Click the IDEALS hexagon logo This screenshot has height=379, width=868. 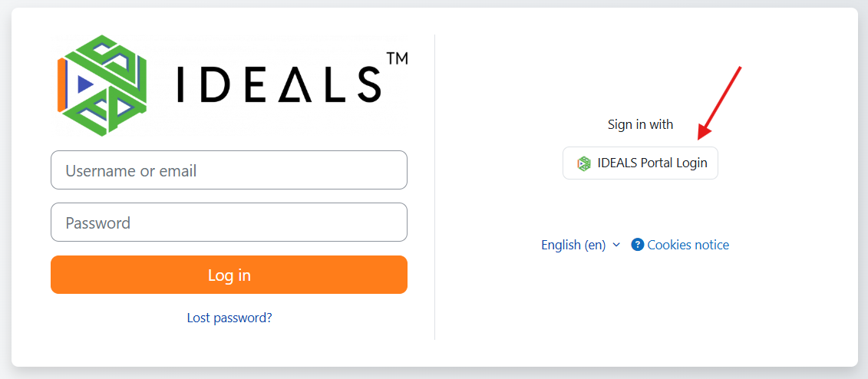101,84
